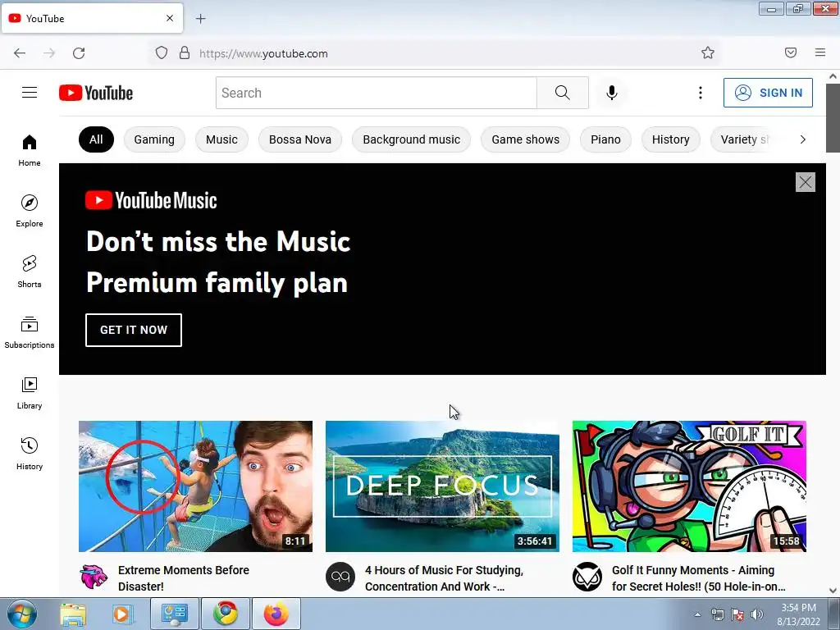This screenshot has width=840, height=630.
Task: Select the Music filter chip
Action: pyautogui.click(x=221, y=139)
